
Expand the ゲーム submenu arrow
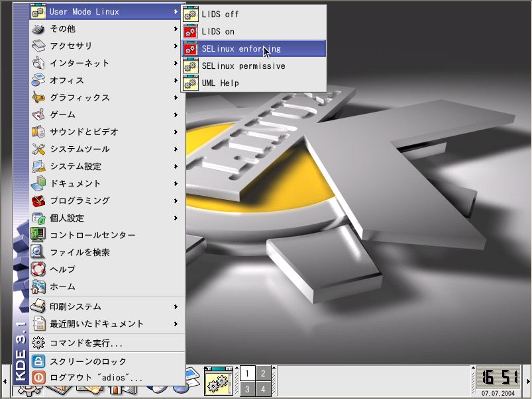(x=176, y=114)
